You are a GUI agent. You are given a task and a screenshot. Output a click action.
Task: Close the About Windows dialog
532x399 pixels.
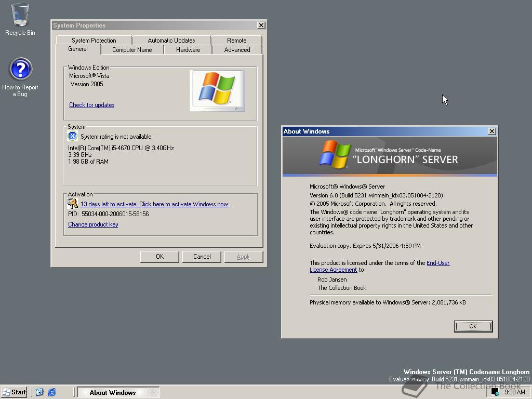pos(491,131)
